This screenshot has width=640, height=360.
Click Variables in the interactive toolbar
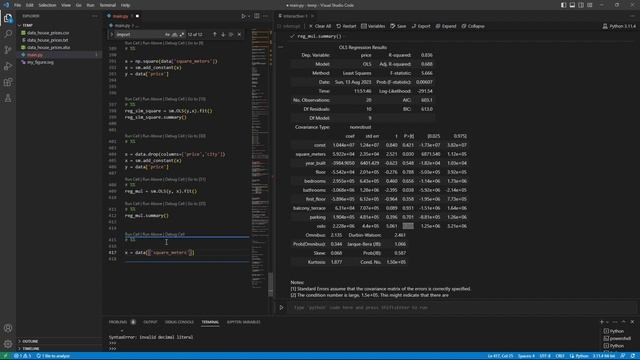pyautogui.click(x=373, y=26)
